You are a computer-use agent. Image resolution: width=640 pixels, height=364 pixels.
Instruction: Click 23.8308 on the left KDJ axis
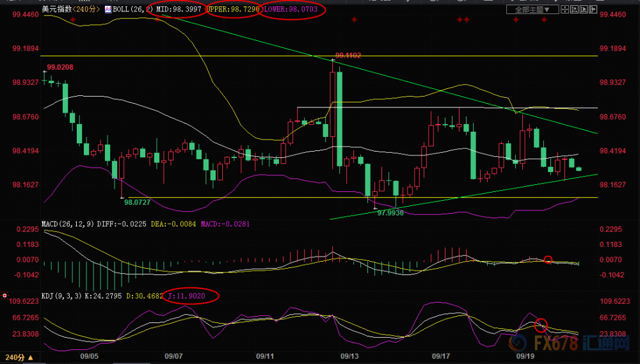pos(26,334)
